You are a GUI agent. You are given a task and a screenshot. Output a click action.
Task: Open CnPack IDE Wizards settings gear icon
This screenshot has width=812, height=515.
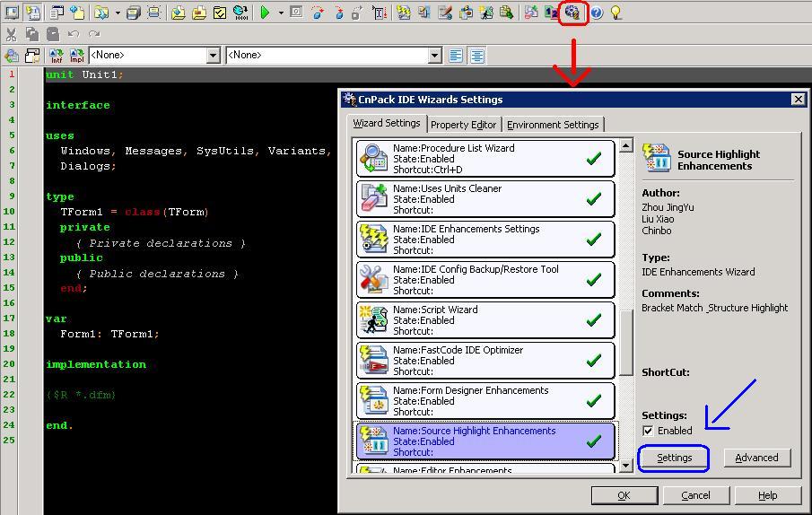(x=572, y=13)
